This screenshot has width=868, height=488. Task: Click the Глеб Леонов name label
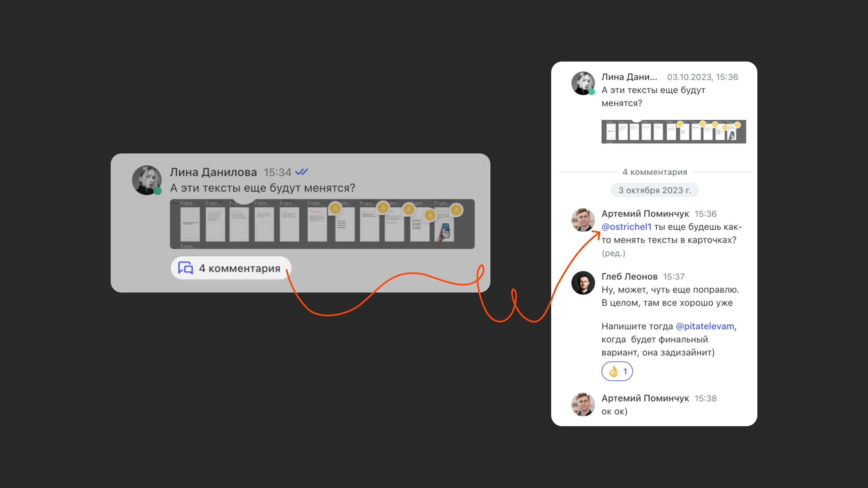pos(629,277)
